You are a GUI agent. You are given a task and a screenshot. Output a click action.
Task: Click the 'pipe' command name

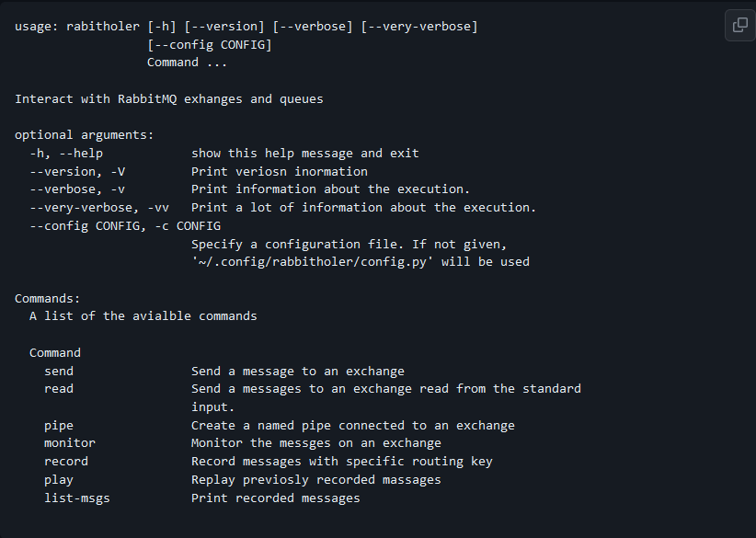pyautogui.click(x=59, y=426)
